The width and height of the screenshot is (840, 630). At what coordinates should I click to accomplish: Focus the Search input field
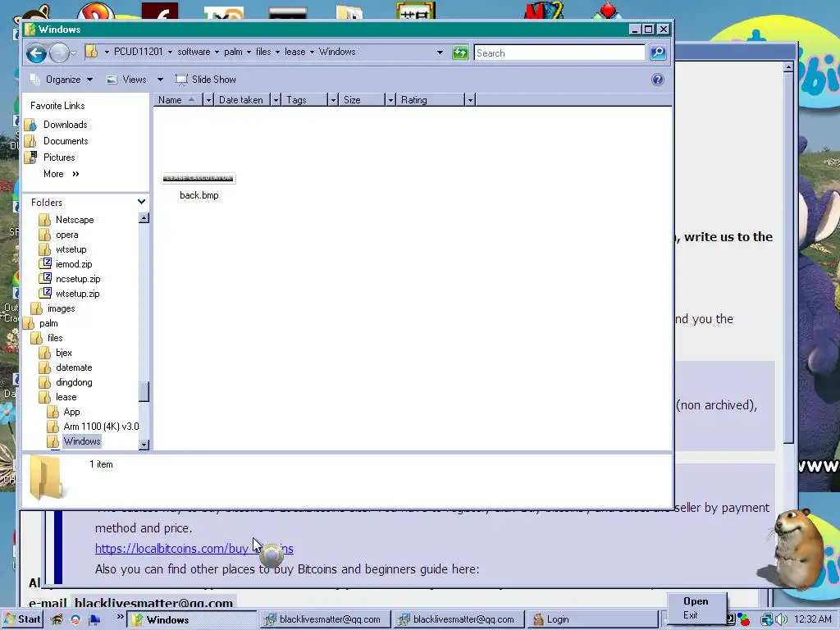(559, 52)
